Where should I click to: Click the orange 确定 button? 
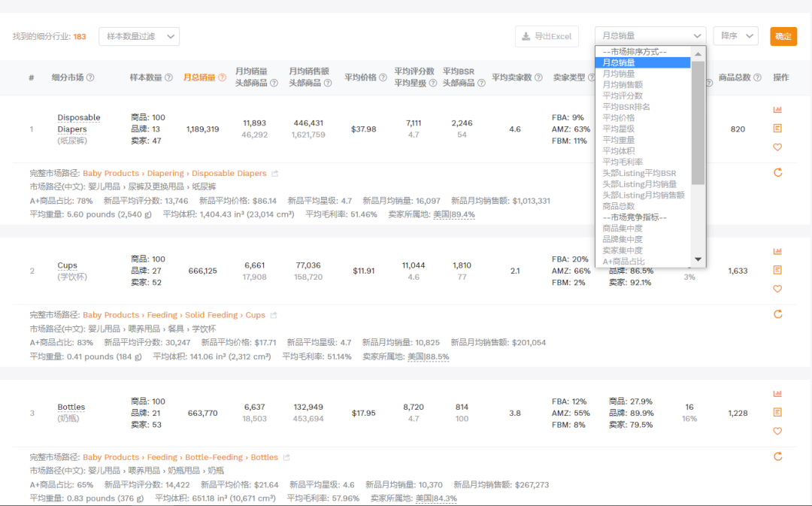[x=783, y=36]
